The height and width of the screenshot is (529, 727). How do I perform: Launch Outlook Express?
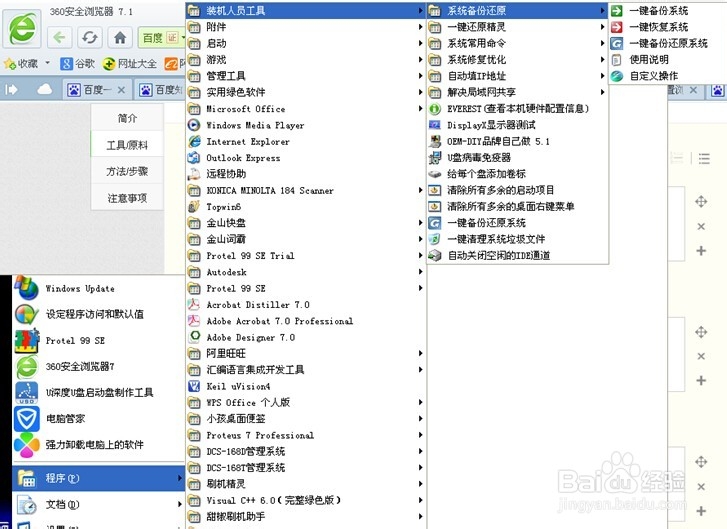306,158
